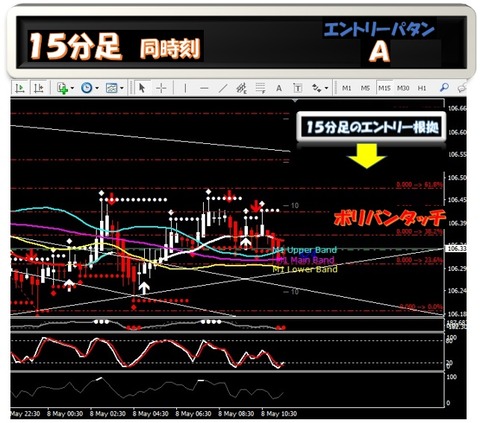The image size is (480, 423).
Task: Click the M1 Upper Band label
Action: 305,250
